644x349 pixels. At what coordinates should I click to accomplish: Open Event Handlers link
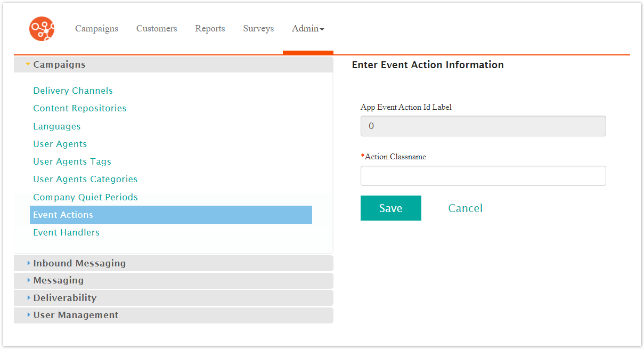click(x=67, y=232)
